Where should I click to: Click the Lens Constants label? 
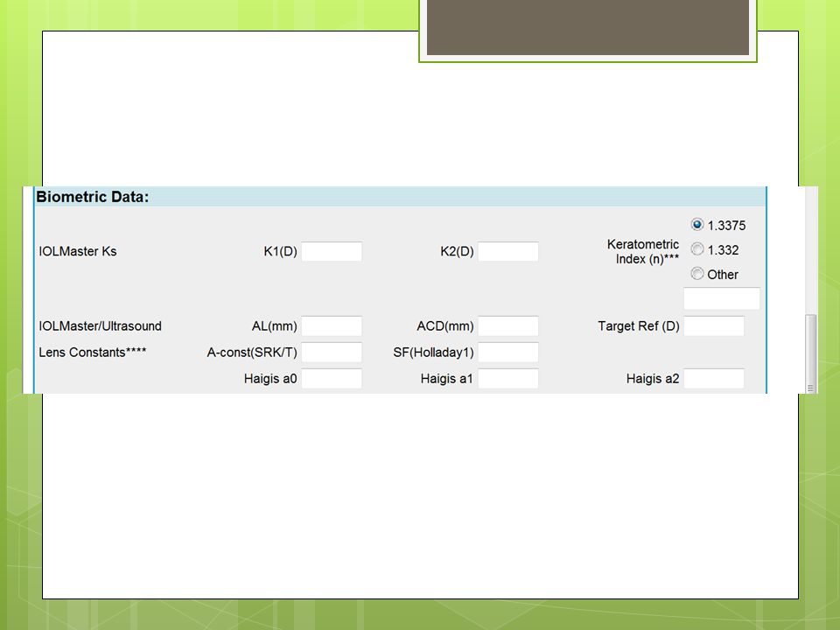[92, 352]
